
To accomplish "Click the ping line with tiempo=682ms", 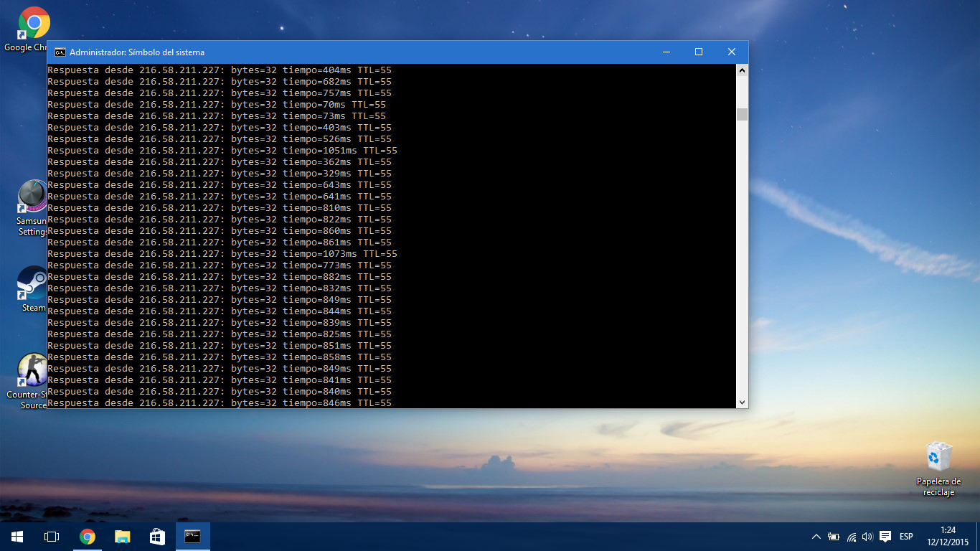I will pyautogui.click(x=220, y=82).
